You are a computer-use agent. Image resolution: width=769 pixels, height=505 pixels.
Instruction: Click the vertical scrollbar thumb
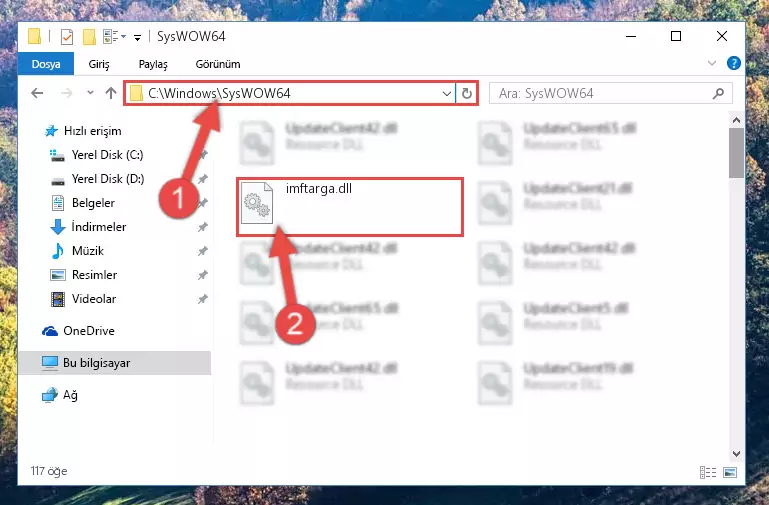click(736, 152)
